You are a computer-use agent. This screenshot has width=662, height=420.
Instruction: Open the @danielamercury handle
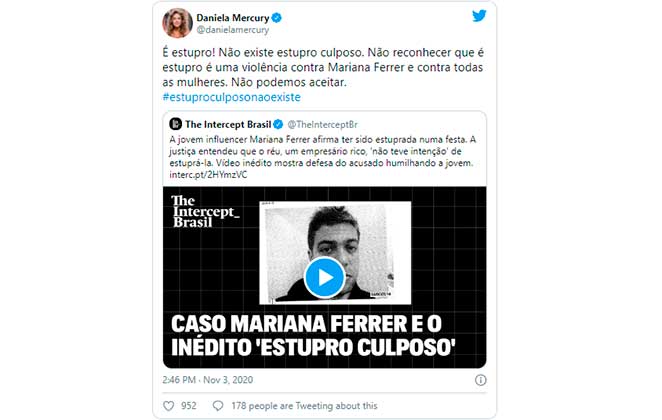(233, 30)
